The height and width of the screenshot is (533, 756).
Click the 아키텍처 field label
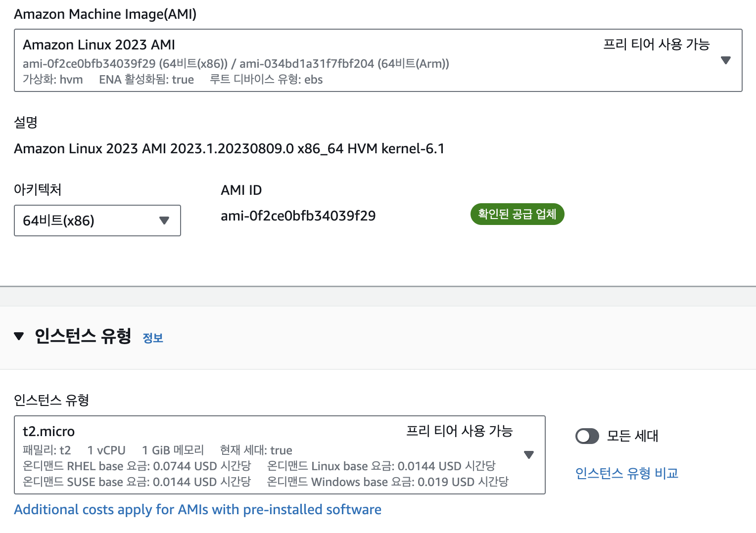(x=38, y=189)
